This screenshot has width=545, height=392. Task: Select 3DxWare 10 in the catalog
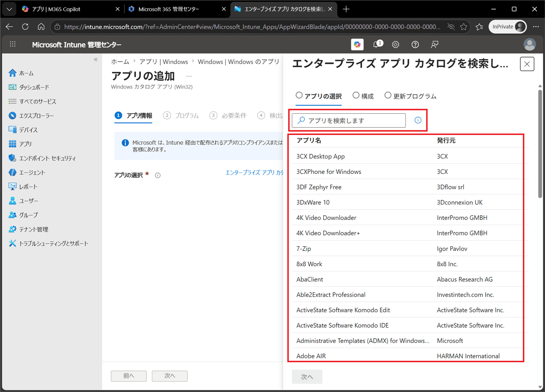(x=411, y=202)
